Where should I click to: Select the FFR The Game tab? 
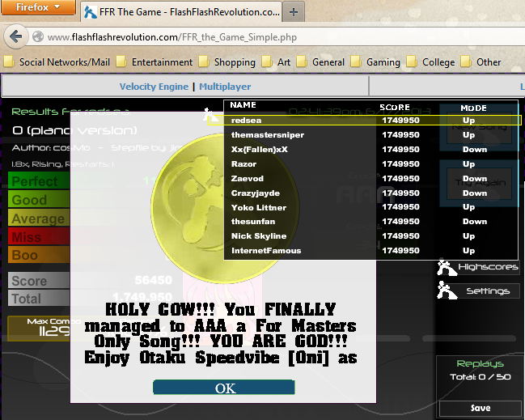pos(181,11)
